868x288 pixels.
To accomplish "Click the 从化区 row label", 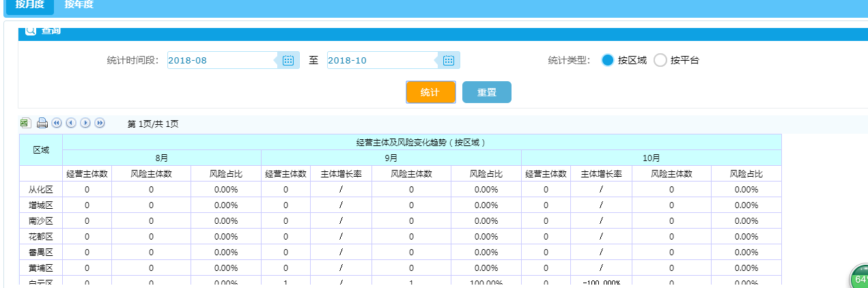I will (x=41, y=189).
